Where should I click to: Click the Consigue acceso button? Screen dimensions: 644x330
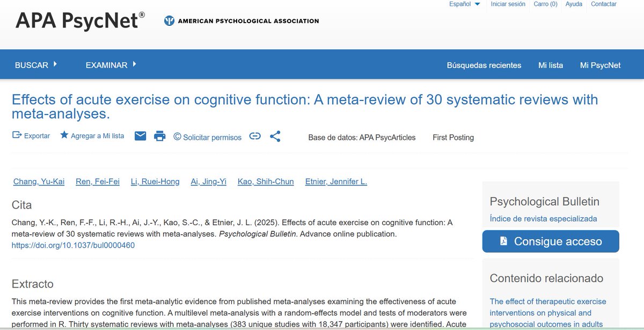551,241
